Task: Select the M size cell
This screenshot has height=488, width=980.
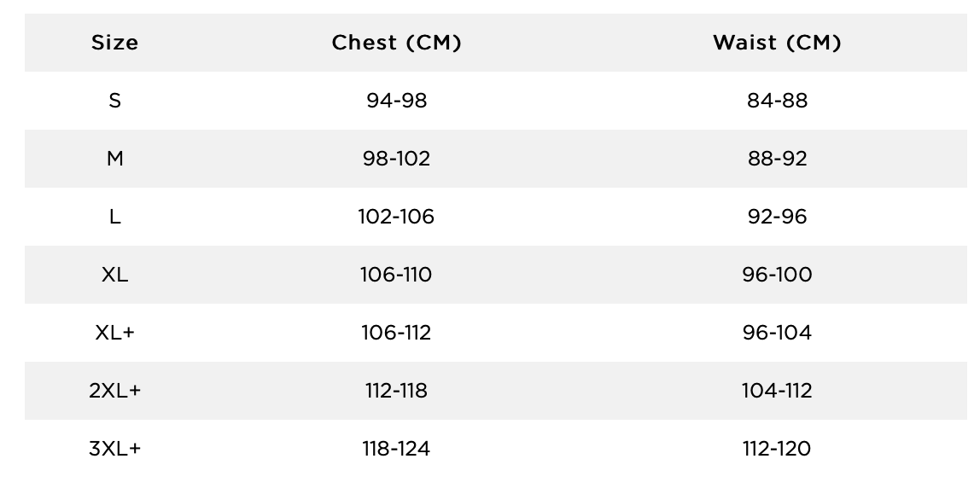Action: (114, 159)
